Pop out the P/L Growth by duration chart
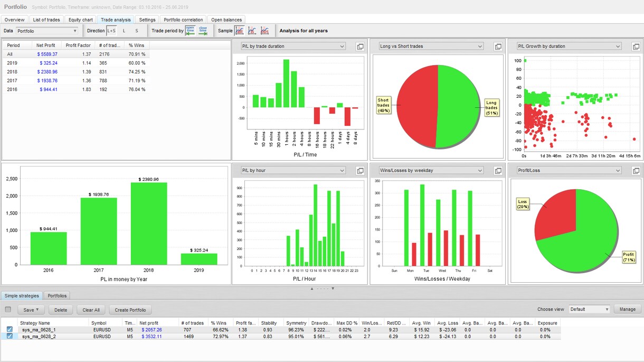 pyautogui.click(x=636, y=47)
